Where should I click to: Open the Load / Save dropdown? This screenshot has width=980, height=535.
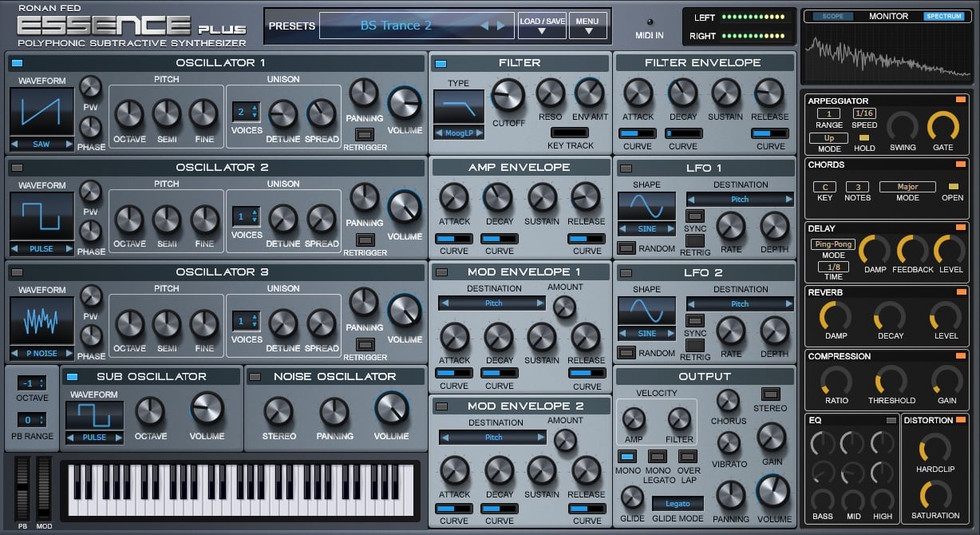point(541,26)
